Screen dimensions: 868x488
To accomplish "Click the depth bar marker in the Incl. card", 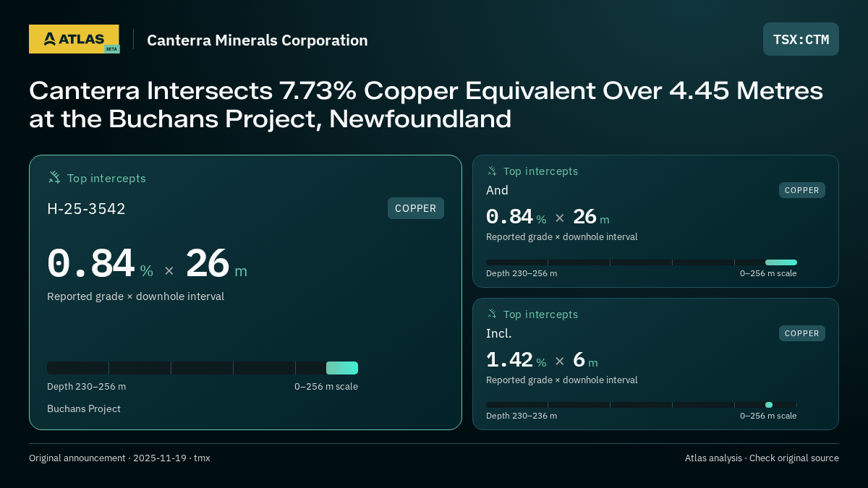I will point(769,405).
